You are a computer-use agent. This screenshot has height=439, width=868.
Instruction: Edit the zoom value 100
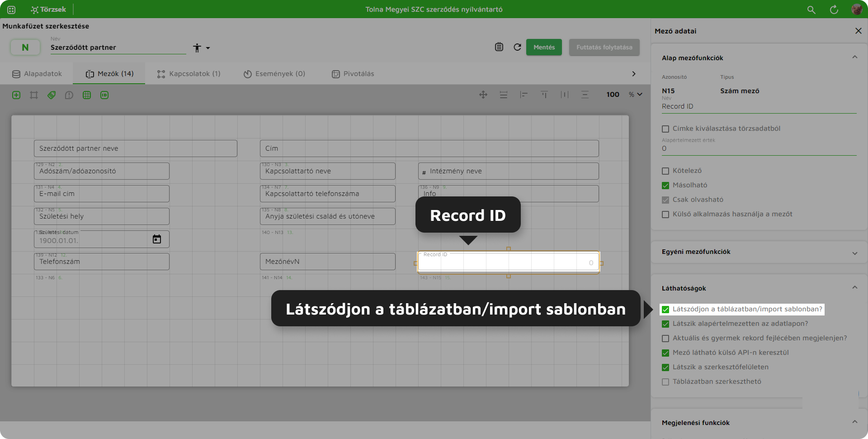pos(613,95)
